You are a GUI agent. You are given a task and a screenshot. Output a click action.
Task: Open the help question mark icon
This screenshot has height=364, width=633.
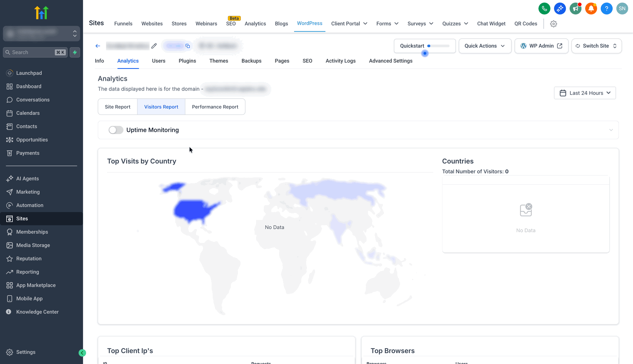[606, 9]
